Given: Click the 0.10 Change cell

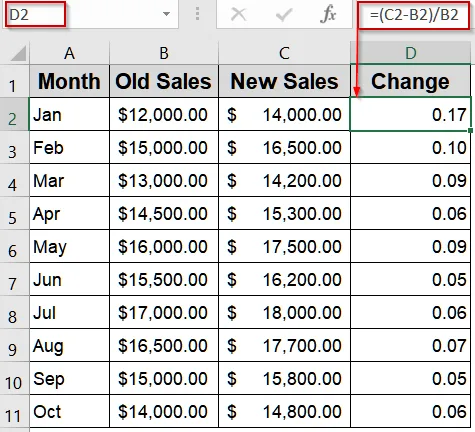Looking at the screenshot, I should tap(411, 147).
